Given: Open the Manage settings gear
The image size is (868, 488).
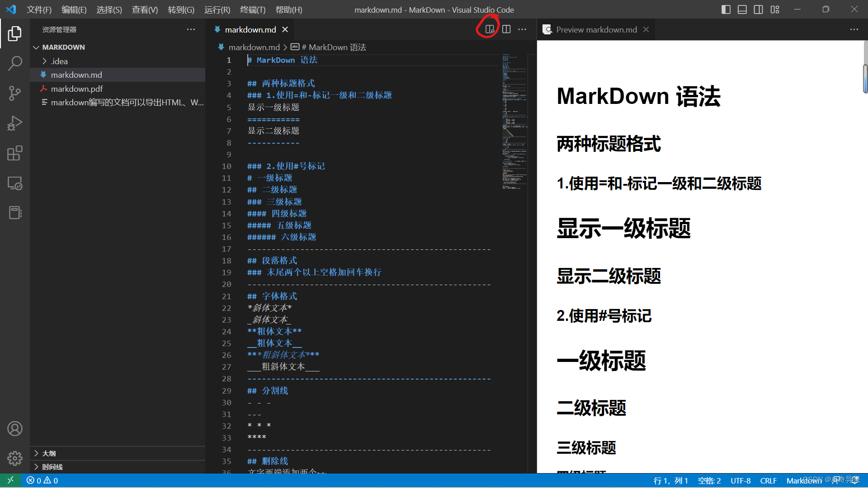Looking at the screenshot, I should point(15,458).
